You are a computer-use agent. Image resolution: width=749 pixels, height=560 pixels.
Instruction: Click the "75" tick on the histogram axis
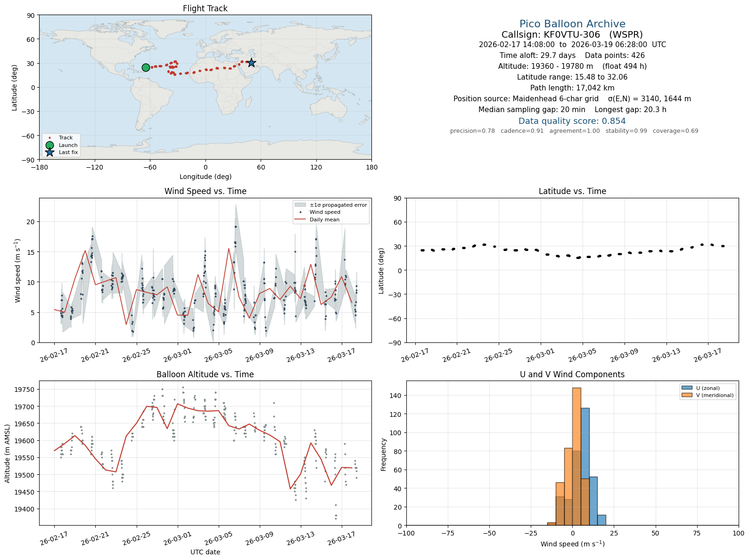coord(697,533)
